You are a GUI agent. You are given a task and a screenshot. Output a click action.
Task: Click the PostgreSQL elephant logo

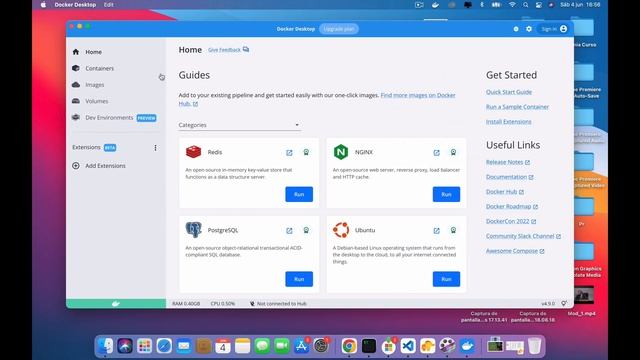coord(193,230)
